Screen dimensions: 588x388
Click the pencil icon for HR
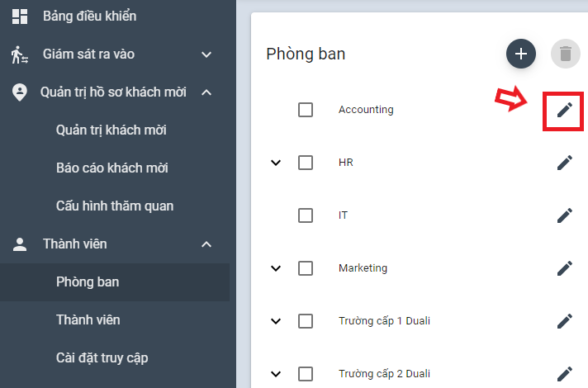pos(564,163)
